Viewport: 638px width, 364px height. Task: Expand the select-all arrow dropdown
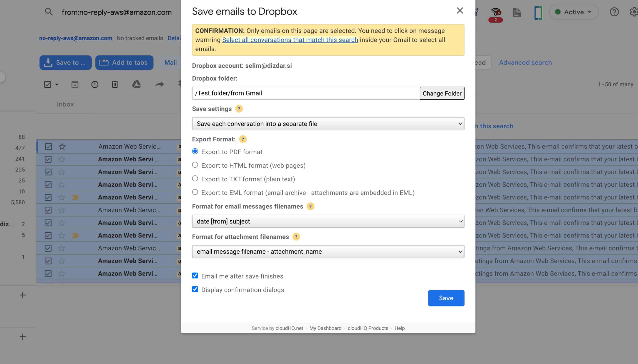click(57, 84)
